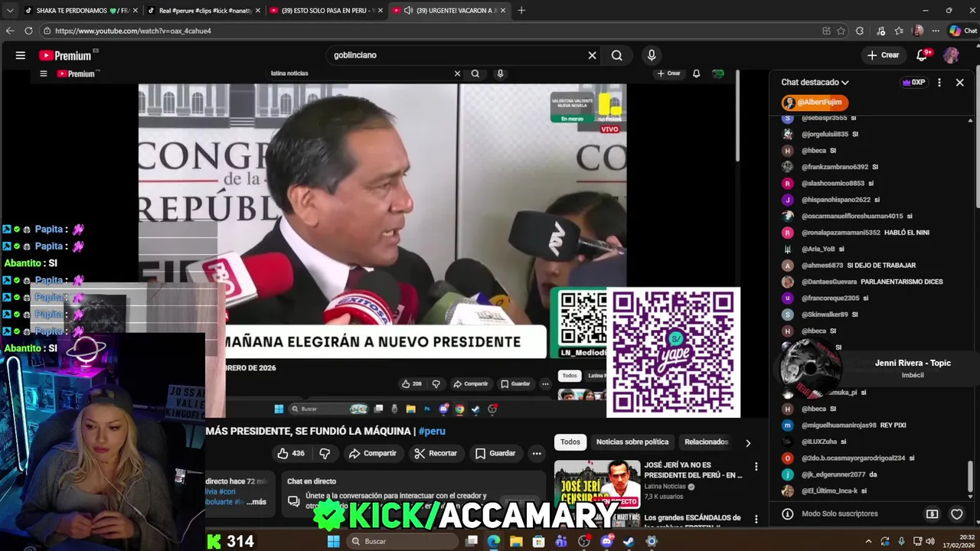
Task: Expand the 'Chat destacado' dropdown
Action: point(815,82)
